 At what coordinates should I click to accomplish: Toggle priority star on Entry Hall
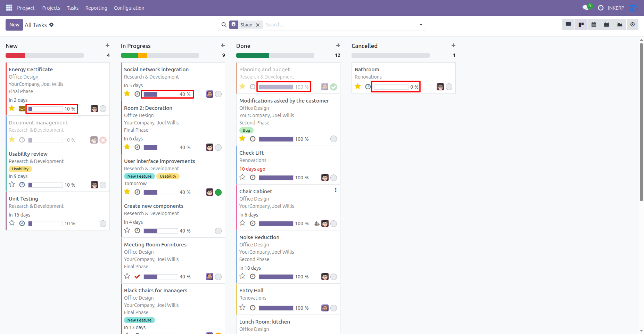click(242, 308)
